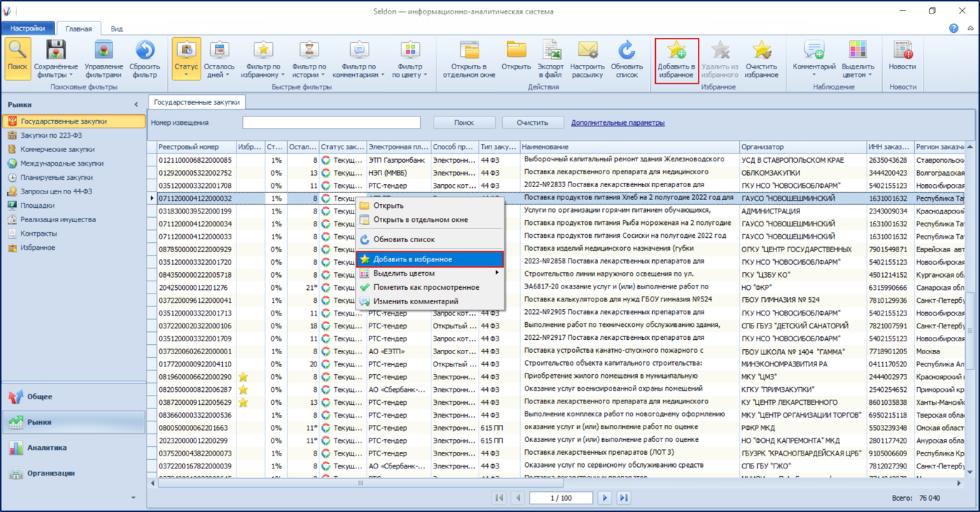
Task: Select Планируемые закупки in the sidebar
Action: tap(74, 177)
